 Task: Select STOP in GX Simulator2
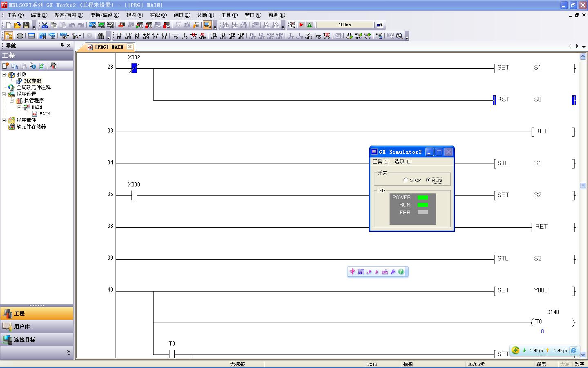(405, 180)
